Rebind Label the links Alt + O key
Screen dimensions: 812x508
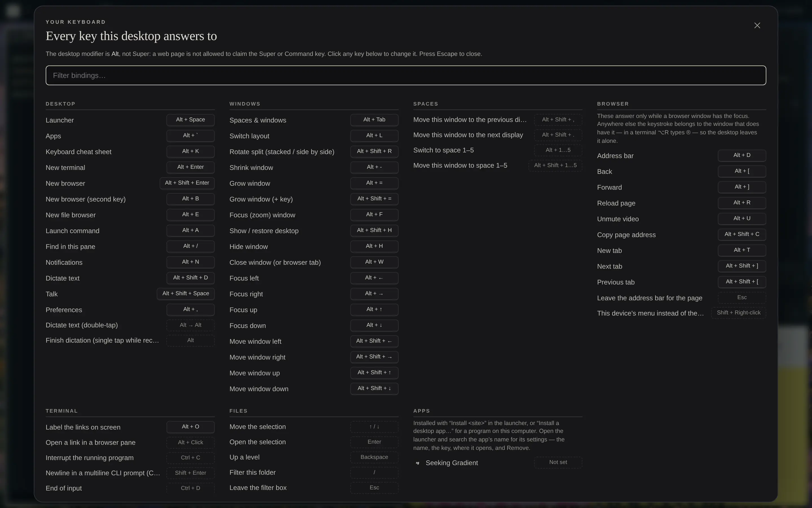point(190,427)
